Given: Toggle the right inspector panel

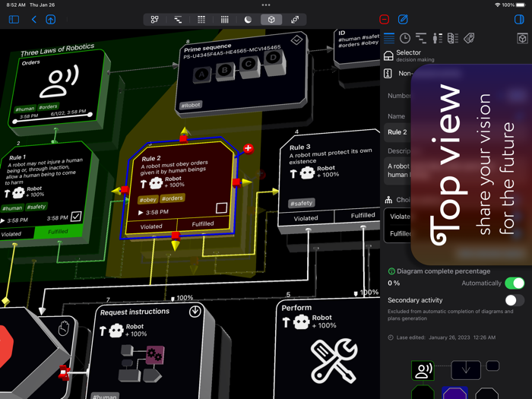Looking at the screenshot, I should coord(519,19).
